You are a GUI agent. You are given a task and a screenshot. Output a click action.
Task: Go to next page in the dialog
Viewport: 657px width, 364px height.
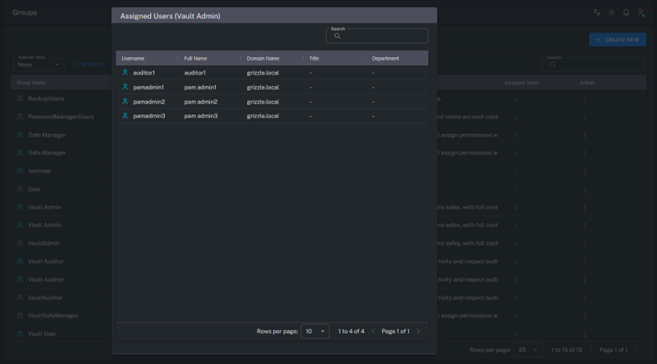pyautogui.click(x=418, y=331)
